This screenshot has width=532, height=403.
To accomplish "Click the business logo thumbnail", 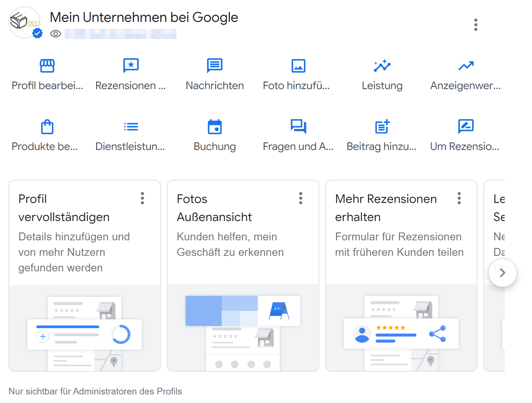I will (x=24, y=22).
